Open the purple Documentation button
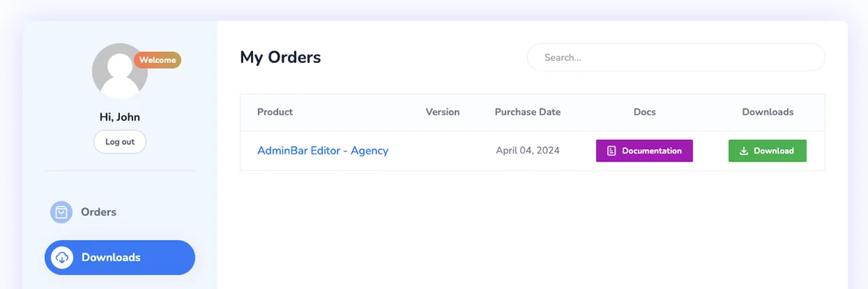The image size is (868, 289). [644, 151]
